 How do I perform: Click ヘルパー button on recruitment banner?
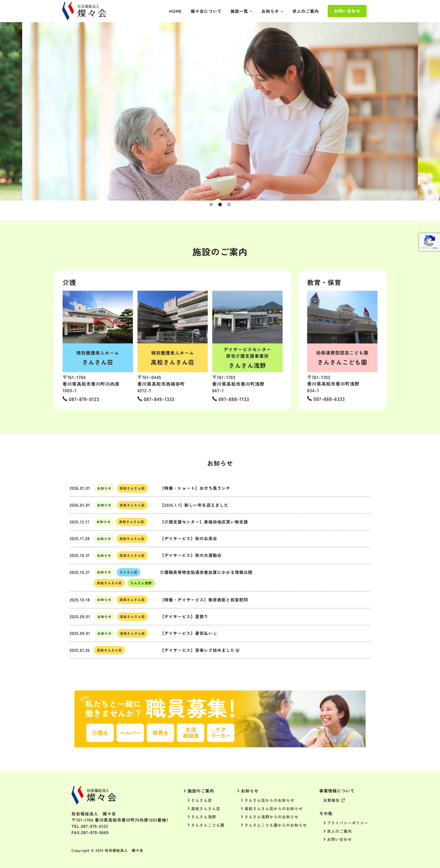click(131, 733)
